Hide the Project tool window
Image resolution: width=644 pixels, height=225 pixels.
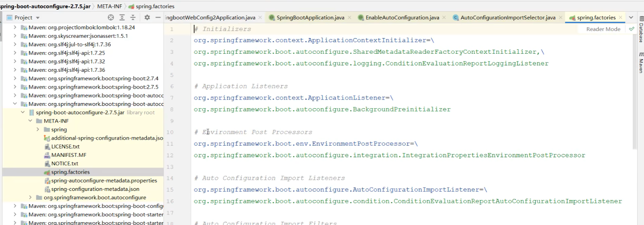pyautogui.click(x=158, y=18)
